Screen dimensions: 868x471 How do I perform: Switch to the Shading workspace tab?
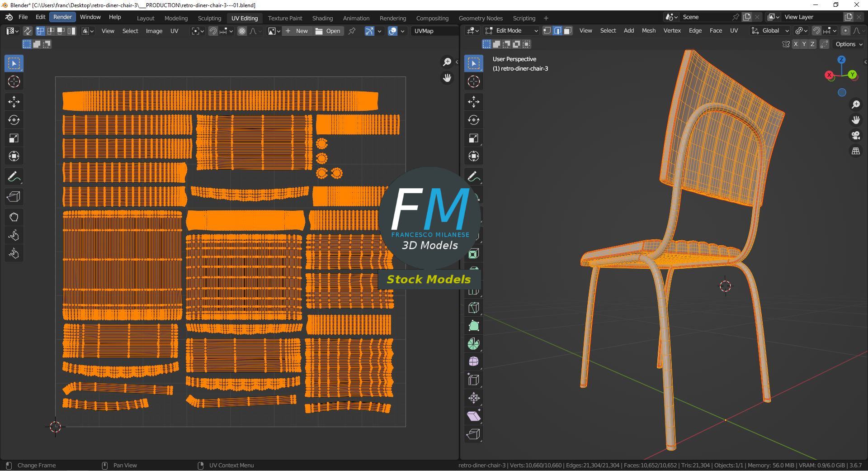point(322,18)
